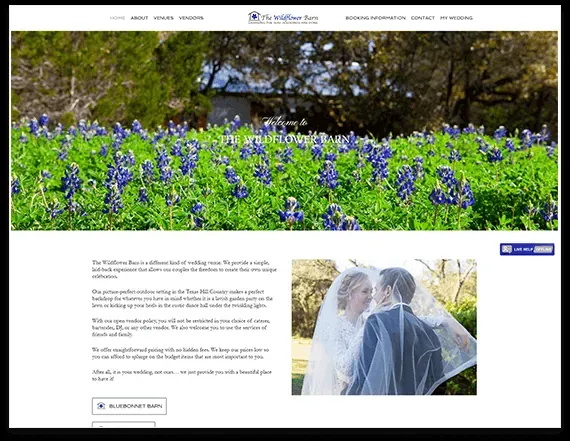
Task: Open the About page link
Action: tap(139, 18)
